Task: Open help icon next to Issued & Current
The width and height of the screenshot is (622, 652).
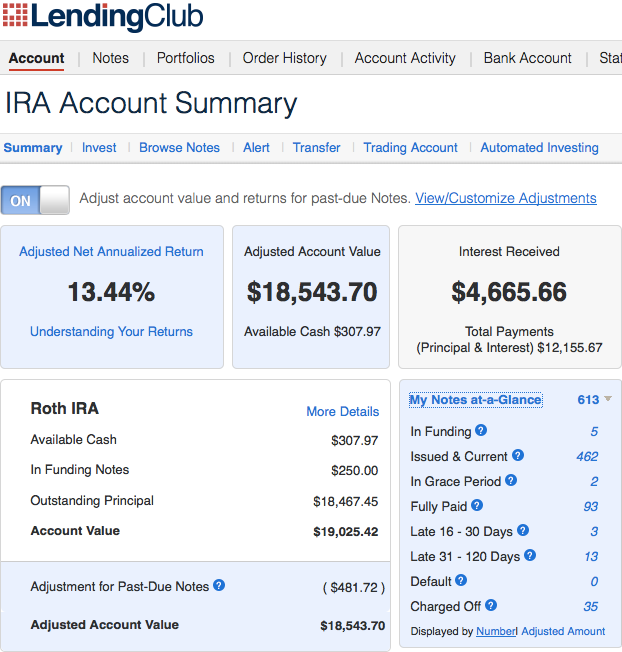Action: [518, 455]
